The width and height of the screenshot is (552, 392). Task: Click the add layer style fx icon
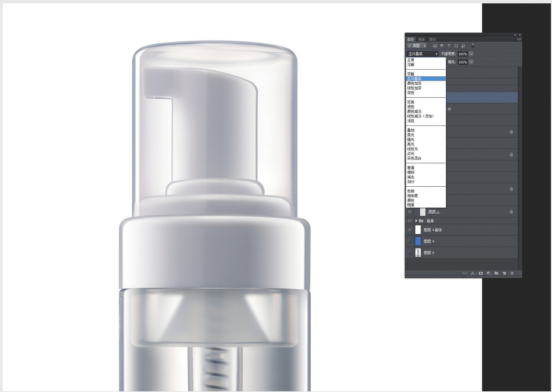click(473, 273)
